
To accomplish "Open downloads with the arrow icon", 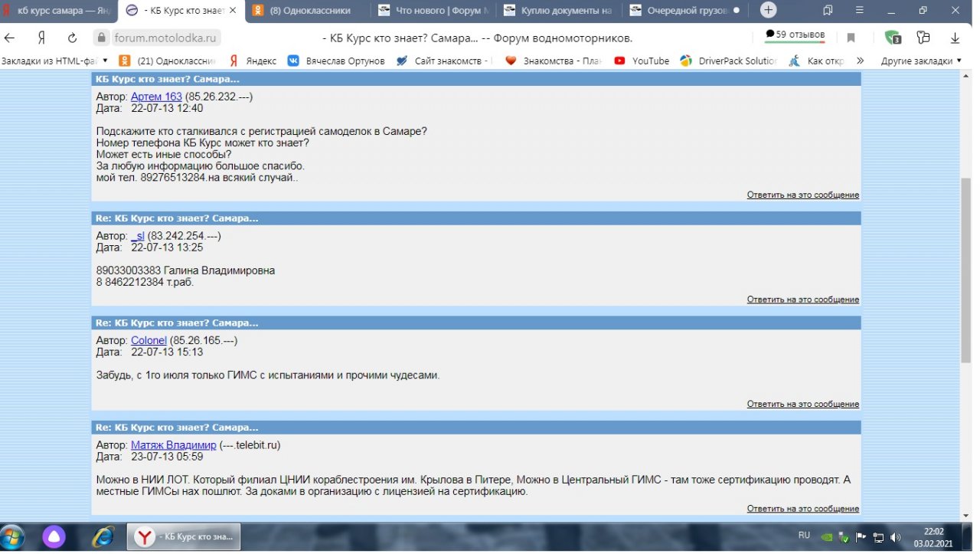I will 955,38.
